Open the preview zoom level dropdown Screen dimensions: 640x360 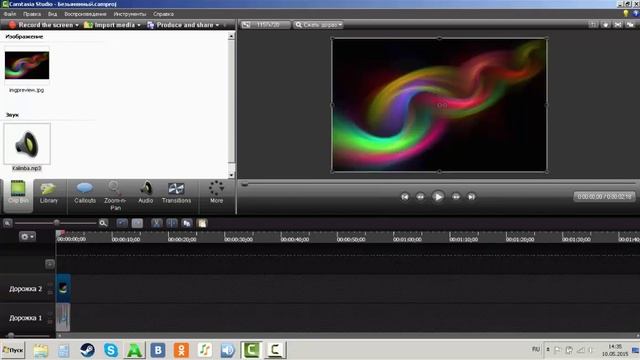coord(318,25)
